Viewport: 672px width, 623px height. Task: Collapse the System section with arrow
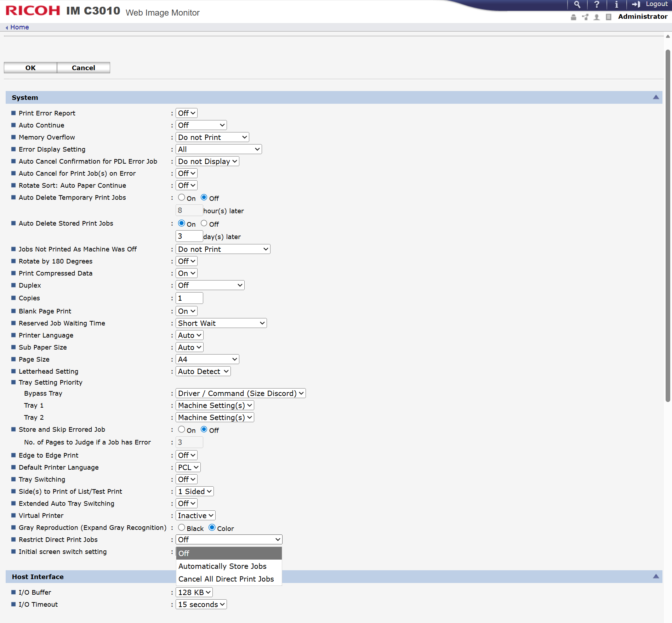[656, 97]
